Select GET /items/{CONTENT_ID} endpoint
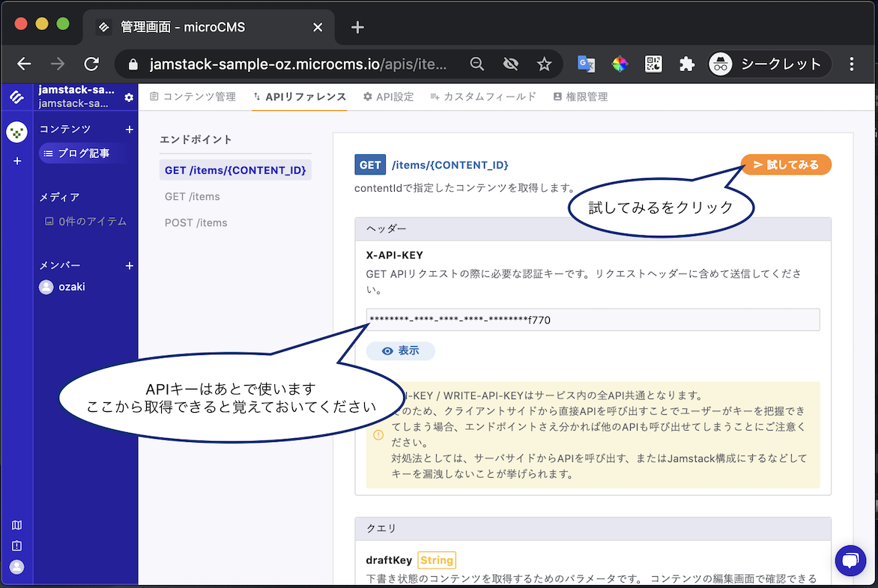This screenshot has height=588, width=878. (235, 170)
